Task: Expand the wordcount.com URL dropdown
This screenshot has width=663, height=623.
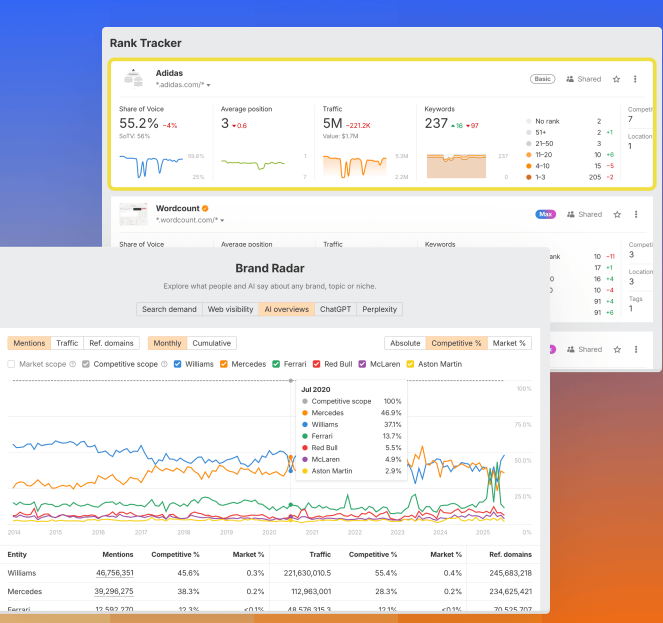Action: 222,220
